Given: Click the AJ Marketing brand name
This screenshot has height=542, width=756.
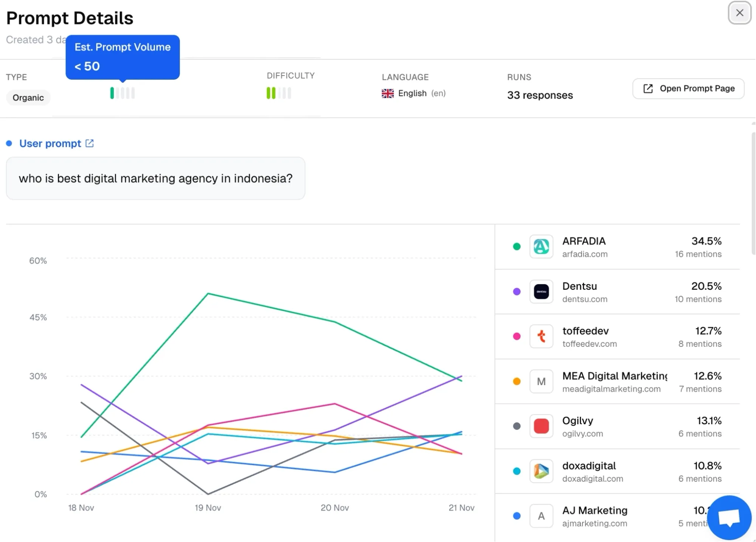Looking at the screenshot, I should [595, 511].
